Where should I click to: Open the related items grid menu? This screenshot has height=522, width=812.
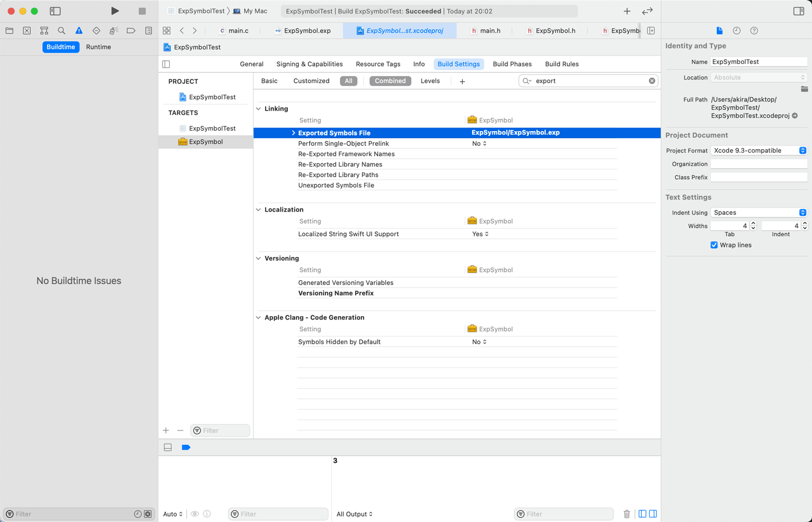(166, 31)
